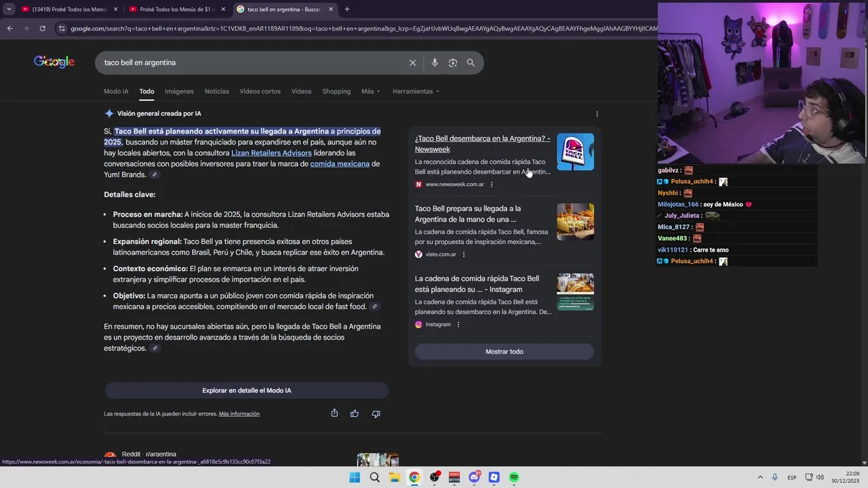The image size is (868, 488).
Task: Open the OBS Studio taskbar icon
Action: tap(434, 477)
